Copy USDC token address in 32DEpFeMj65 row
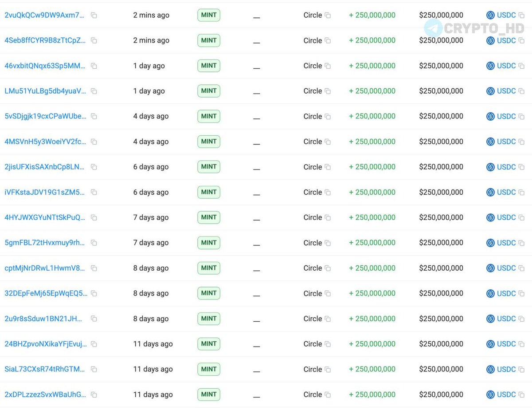This screenshot has height=410, width=532. click(x=521, y=293)
